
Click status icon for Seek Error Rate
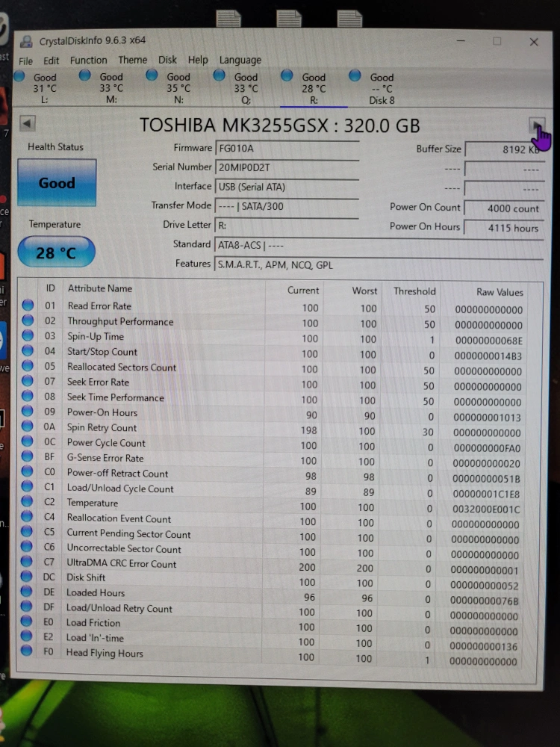pos(28,381)
